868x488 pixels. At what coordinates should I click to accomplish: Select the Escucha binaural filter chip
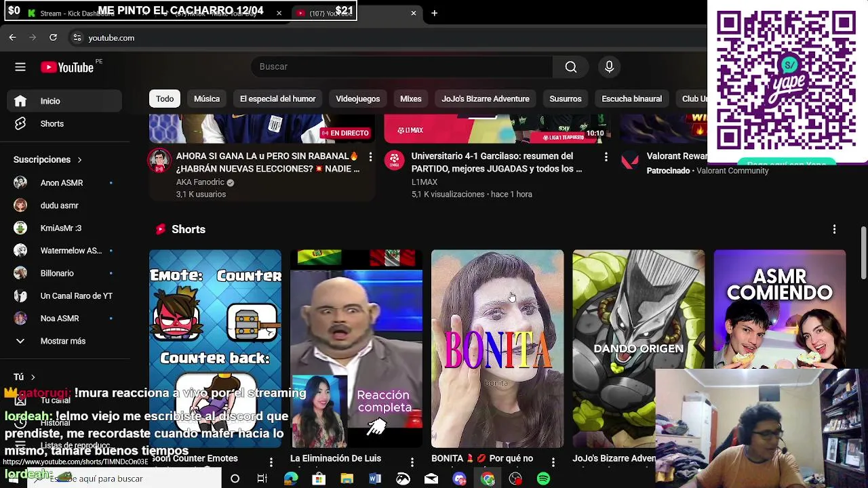[631, 99]
